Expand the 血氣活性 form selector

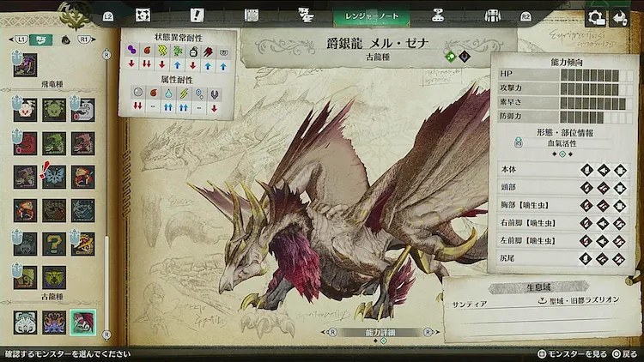563,144
